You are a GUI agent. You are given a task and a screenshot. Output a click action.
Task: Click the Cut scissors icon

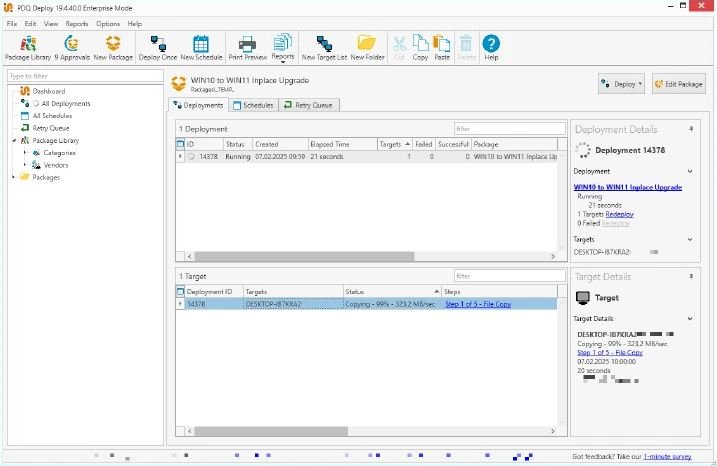tap(399, 48)
